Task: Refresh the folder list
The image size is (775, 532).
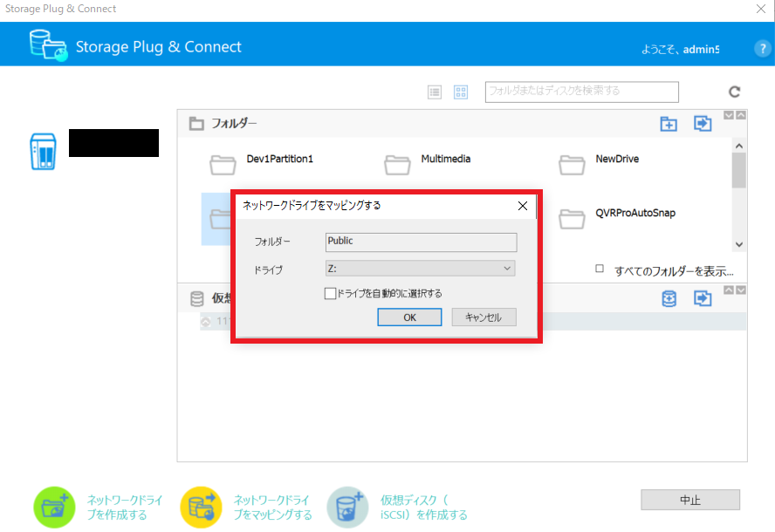Action: coord(735,92)
